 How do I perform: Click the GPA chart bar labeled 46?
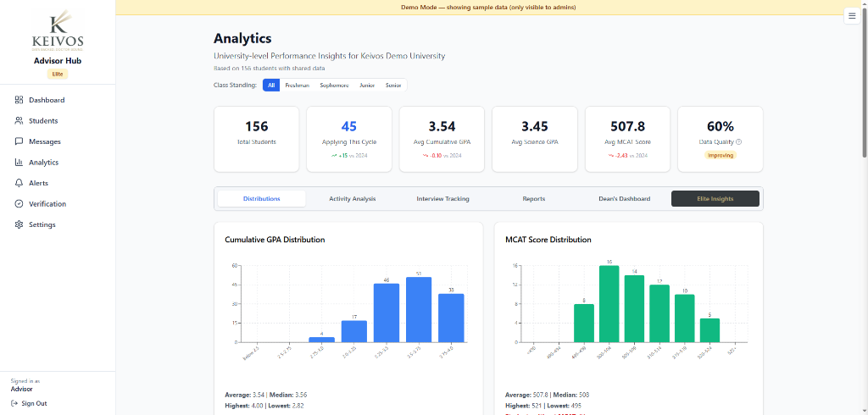(x=387, y=313)
